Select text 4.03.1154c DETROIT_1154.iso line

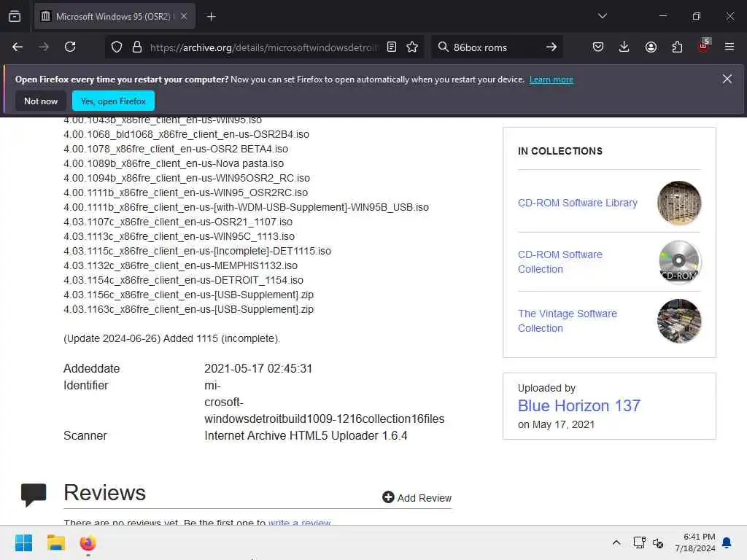pyautogui.click(x=183, y=280)
